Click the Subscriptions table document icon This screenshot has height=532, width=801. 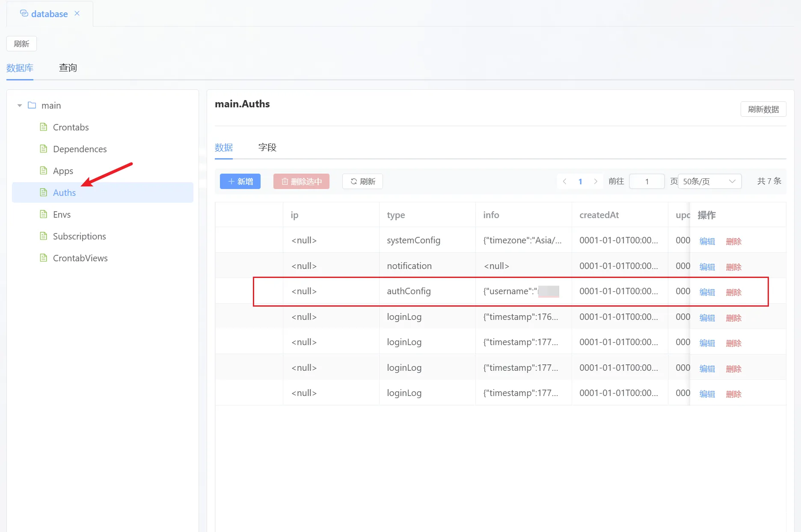coord(43,236)
